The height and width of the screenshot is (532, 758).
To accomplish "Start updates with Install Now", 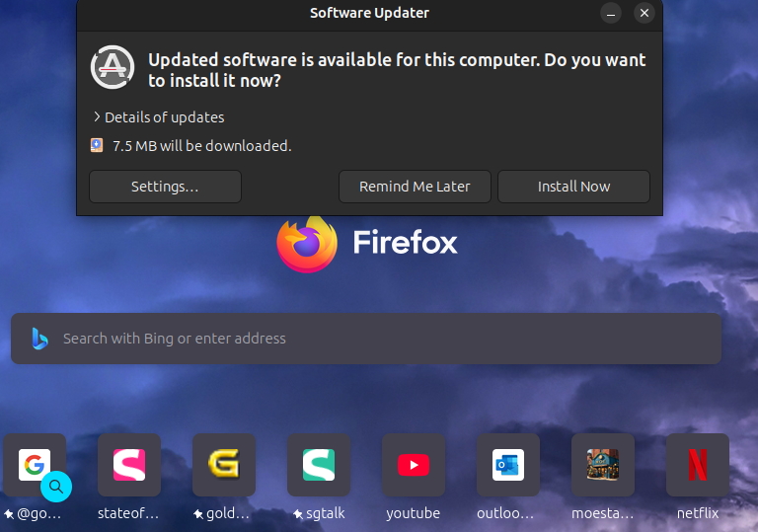I will (573, 187).
